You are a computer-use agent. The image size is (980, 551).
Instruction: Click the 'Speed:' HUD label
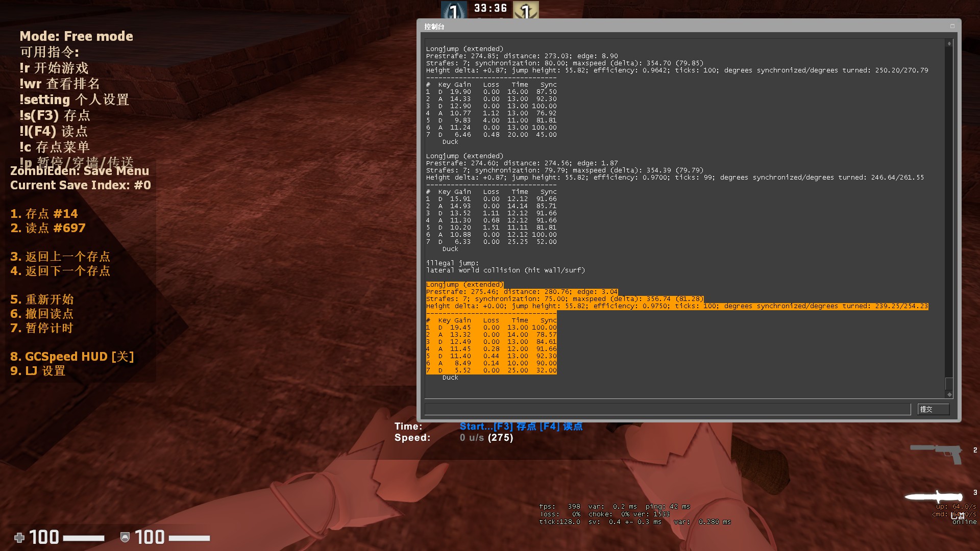tap(412, 438)
